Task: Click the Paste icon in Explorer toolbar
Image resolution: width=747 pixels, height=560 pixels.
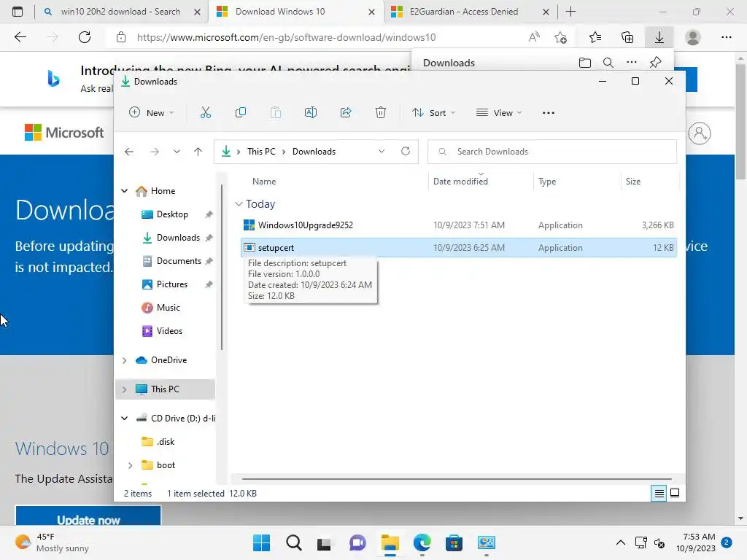Action: tap(276, 113)
